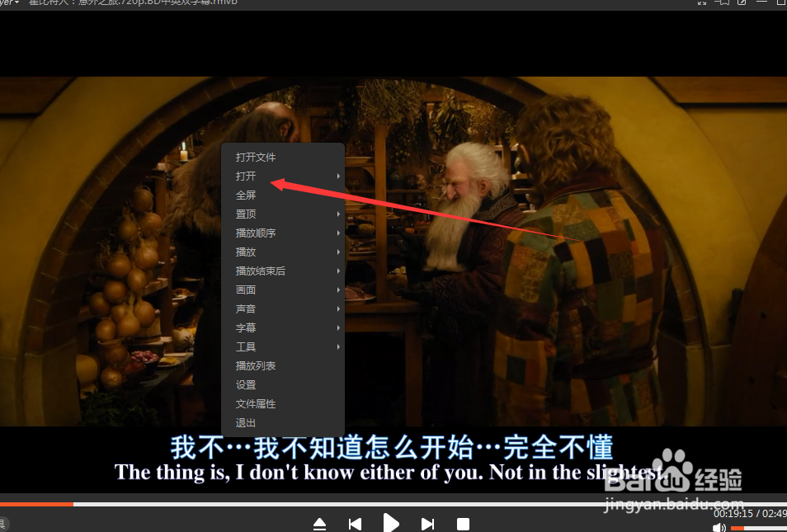Open 设置 from the context menu
Screen dimensions: 787x532
coord(283,385)
